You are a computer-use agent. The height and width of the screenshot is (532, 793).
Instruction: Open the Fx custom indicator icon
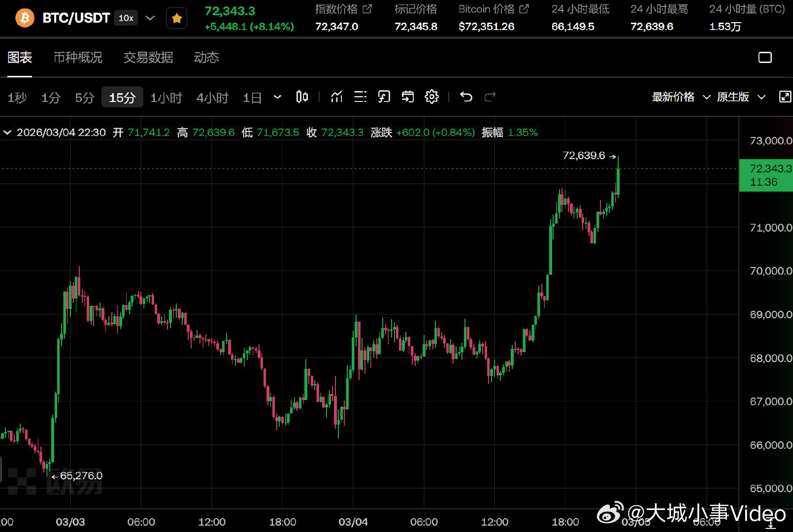click(x=384, y=97)
